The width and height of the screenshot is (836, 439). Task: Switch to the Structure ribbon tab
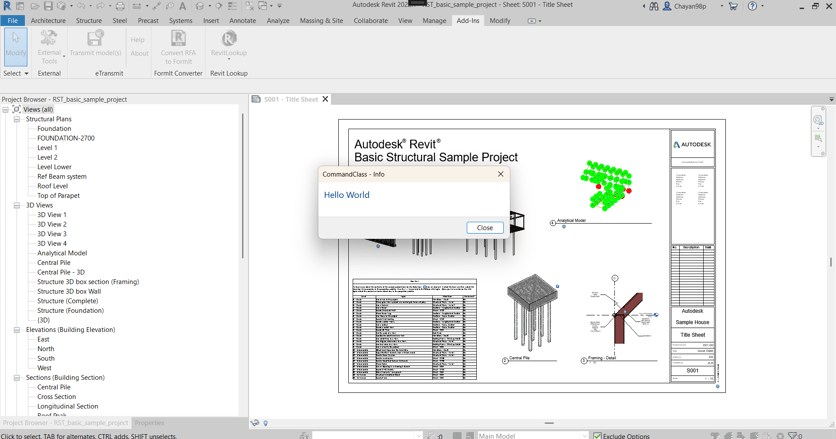[89, 21]
